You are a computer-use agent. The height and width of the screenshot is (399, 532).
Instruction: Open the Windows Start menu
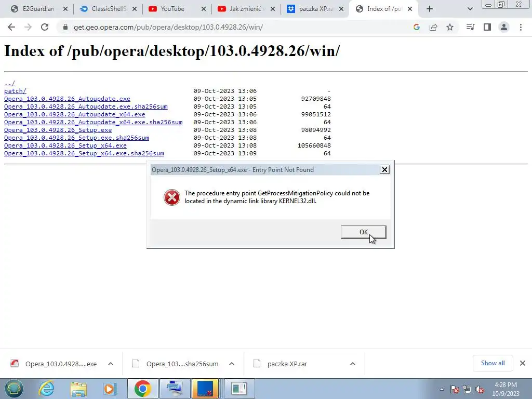pyautogui.click(x=14, y=389)
